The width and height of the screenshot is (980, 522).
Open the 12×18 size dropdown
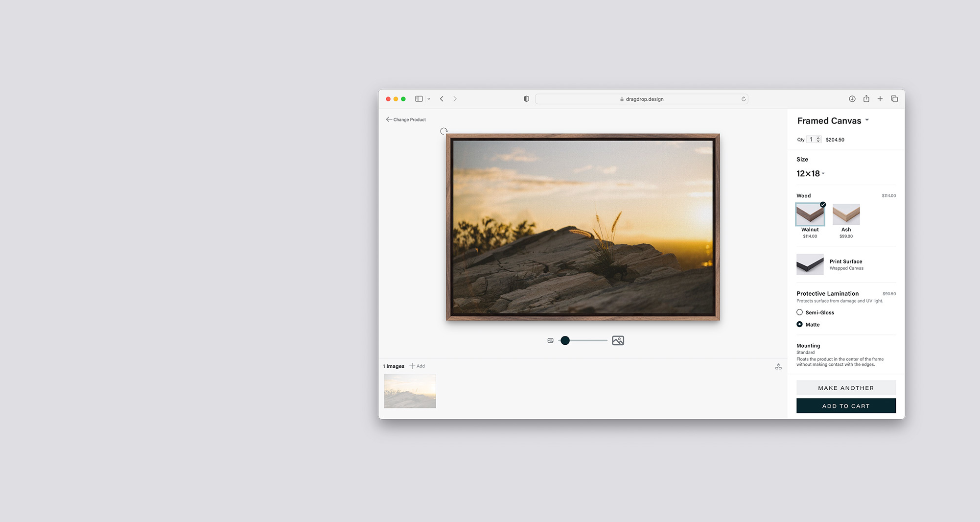pyautogui.click(x=810, y=174)
